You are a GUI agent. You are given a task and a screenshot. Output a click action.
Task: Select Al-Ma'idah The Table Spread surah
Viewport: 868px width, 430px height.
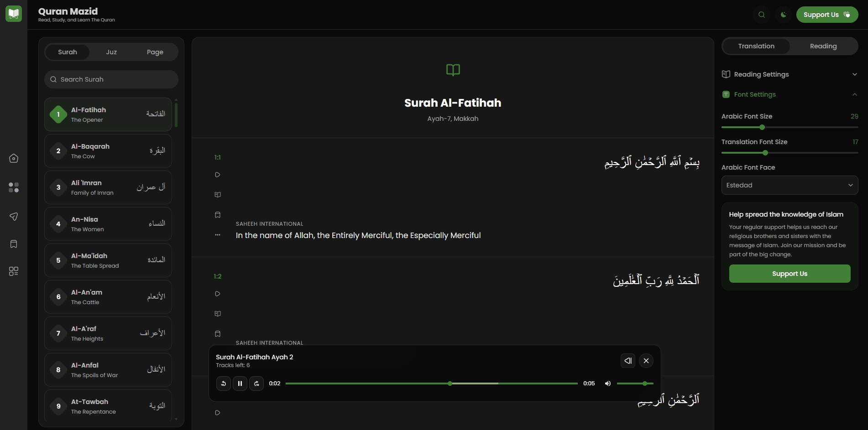(x=108, y=260)
